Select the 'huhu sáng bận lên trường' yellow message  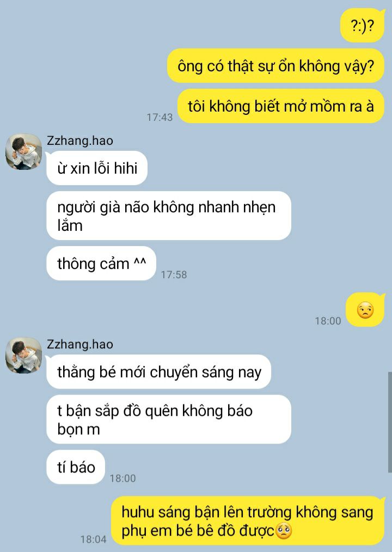pos(248,521)
